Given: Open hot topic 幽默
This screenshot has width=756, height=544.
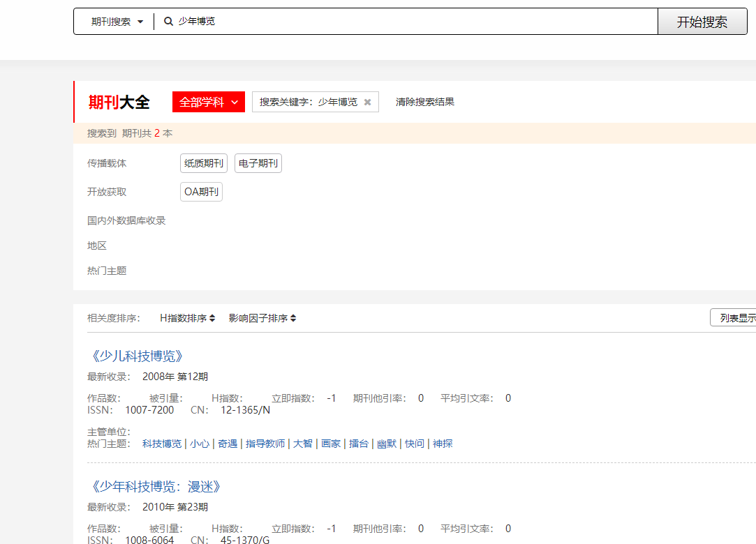Looking at the screenshot, I should (x=387, y=444).
